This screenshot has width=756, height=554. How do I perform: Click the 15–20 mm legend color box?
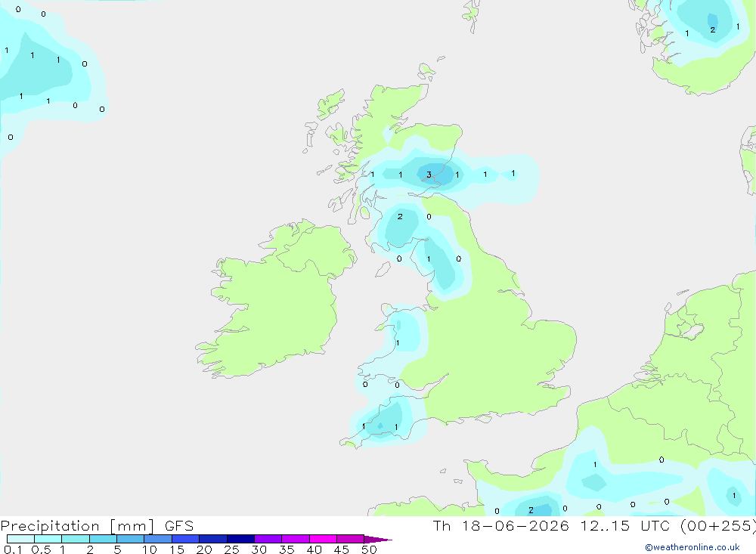point(185,539)
